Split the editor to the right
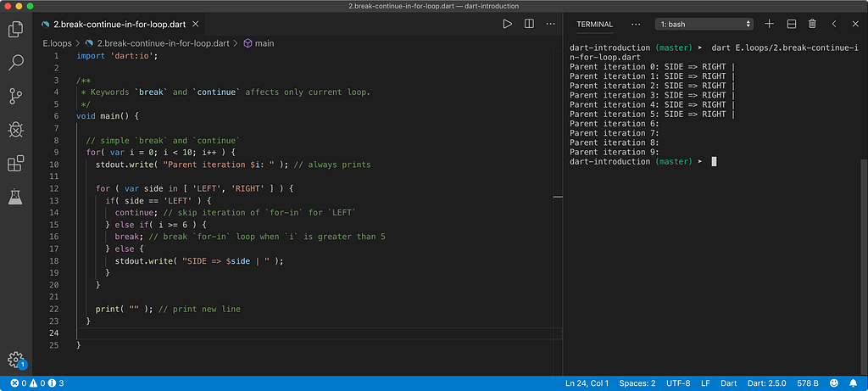The image size is (868, 391). point(529,24)
